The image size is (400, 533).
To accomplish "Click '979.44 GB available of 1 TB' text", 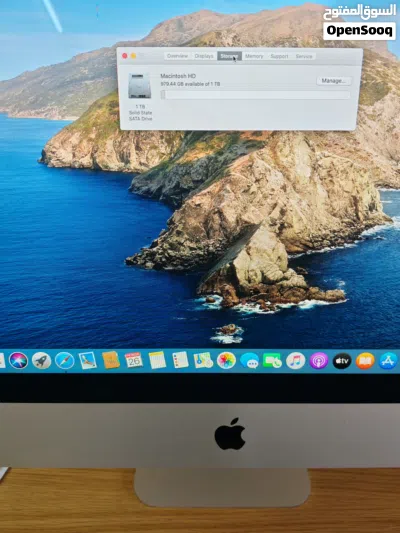I will click(190, 84).
